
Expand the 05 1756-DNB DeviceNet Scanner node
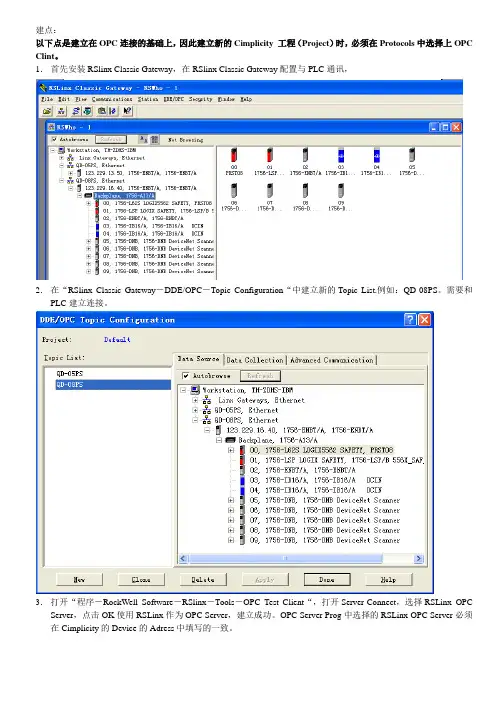point(231,500)
